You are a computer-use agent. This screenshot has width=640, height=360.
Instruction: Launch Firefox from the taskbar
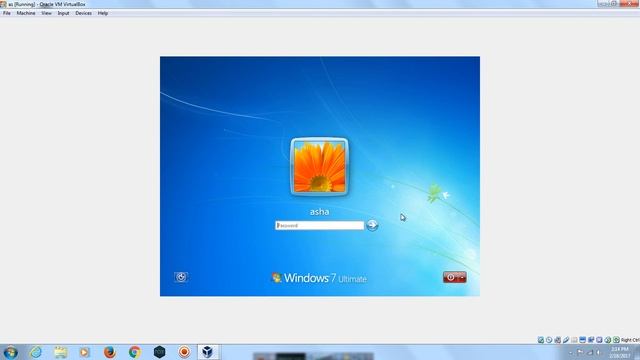click(109, 352)
